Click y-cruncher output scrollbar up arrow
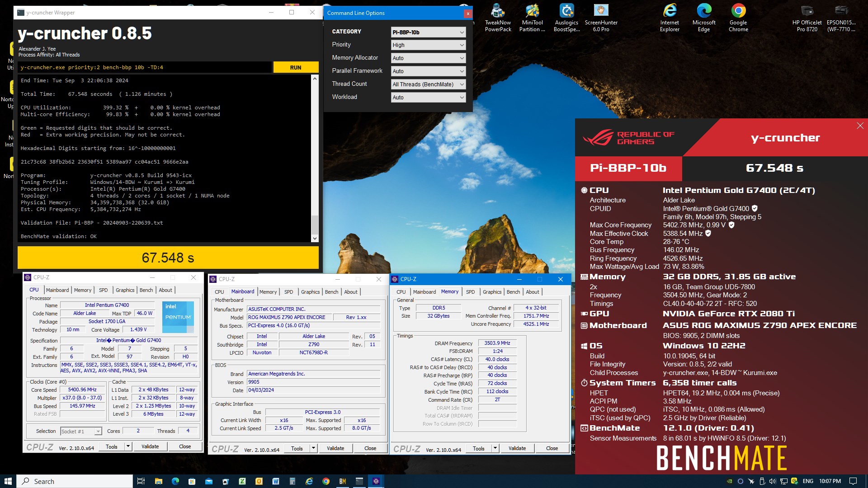This screenshot has width=868, height=488. click(315, 79)
